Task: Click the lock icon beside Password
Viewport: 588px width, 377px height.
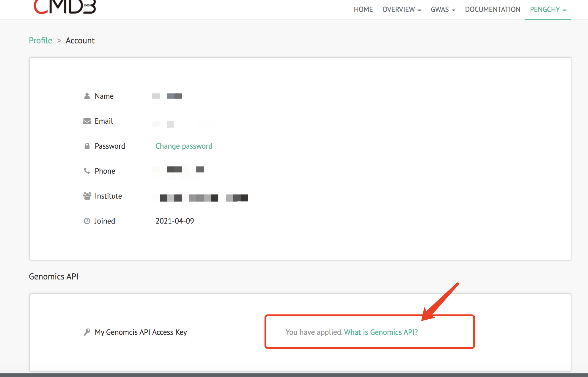Action: (x=87, y=146)
